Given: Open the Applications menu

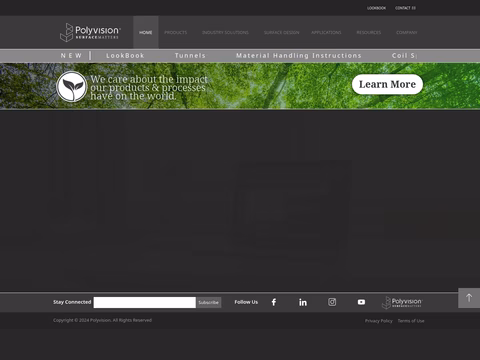Looking at the screenshot, I should tap(326, 32).
